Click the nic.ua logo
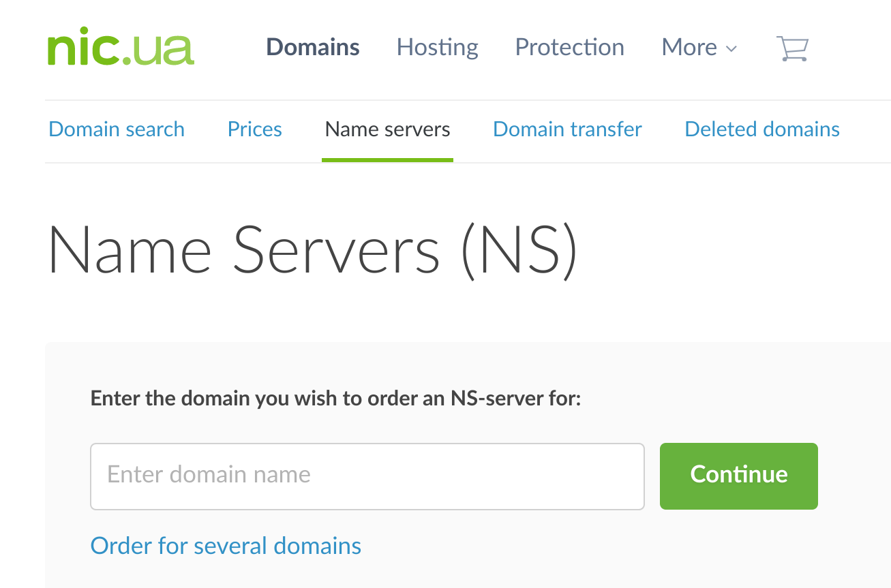This screenshot has height=588, width=891. [x=121, y=48]
